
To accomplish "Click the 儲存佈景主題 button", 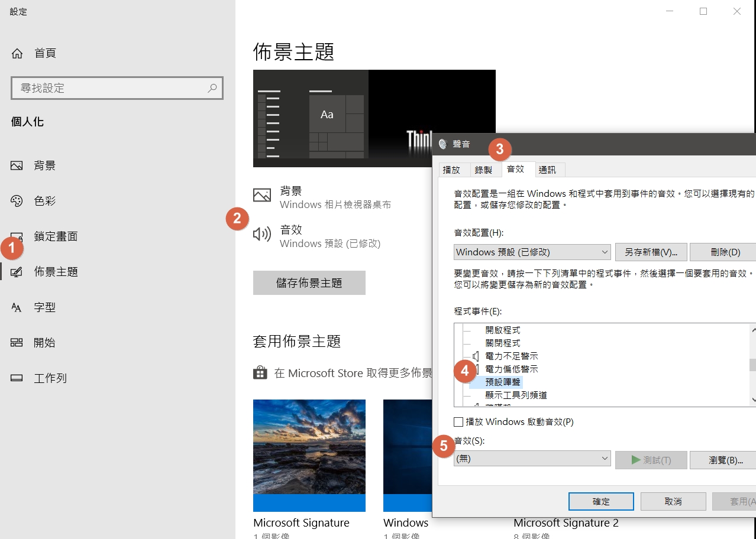I will (309, 283).
